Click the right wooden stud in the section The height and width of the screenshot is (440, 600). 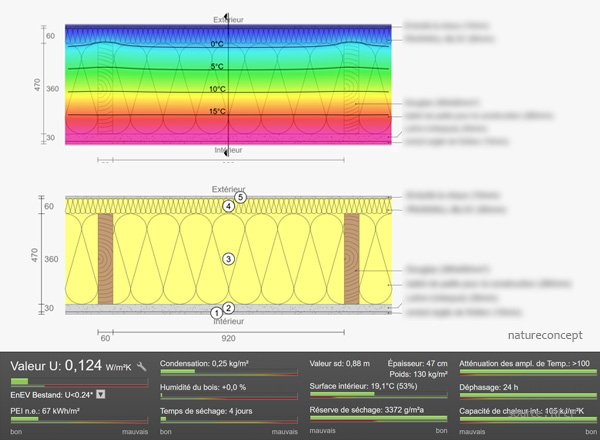pos(351,259)
